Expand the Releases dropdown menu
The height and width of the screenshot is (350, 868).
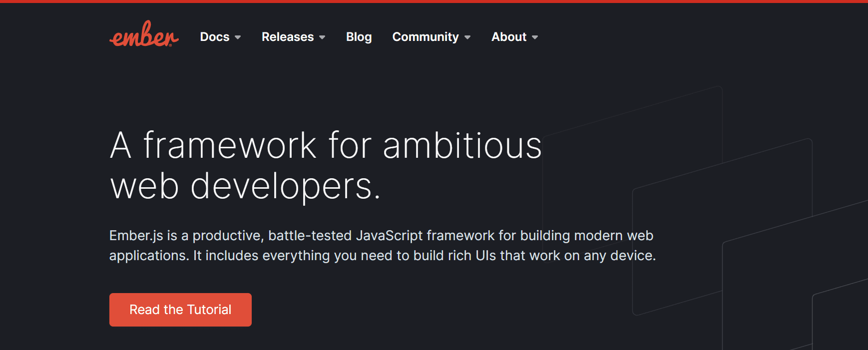293,37
